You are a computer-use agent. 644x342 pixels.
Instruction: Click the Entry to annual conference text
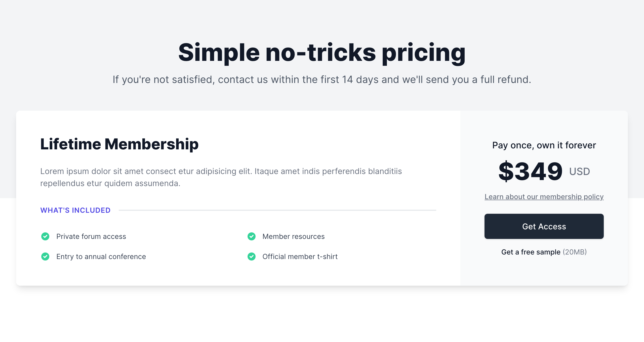click(x=101, y=256)
